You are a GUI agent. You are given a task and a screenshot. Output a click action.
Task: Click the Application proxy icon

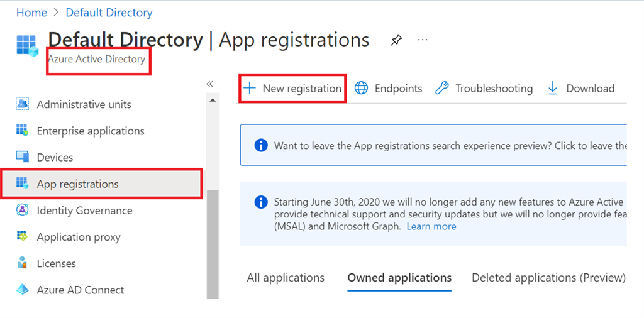point(23,237)
